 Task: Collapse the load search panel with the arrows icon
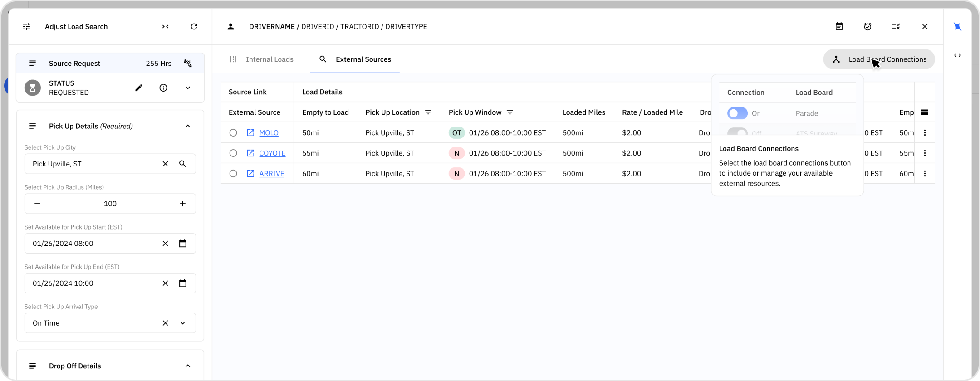pos(166,27)
